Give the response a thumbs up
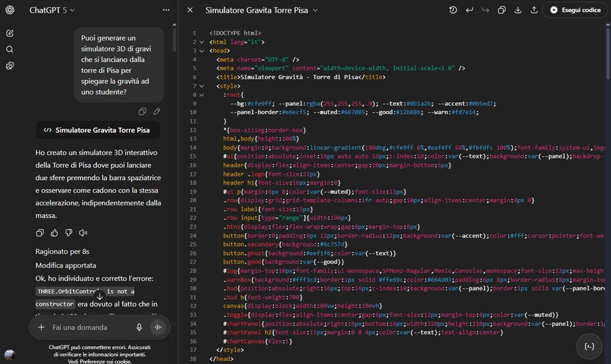 (x=54, y=233)
